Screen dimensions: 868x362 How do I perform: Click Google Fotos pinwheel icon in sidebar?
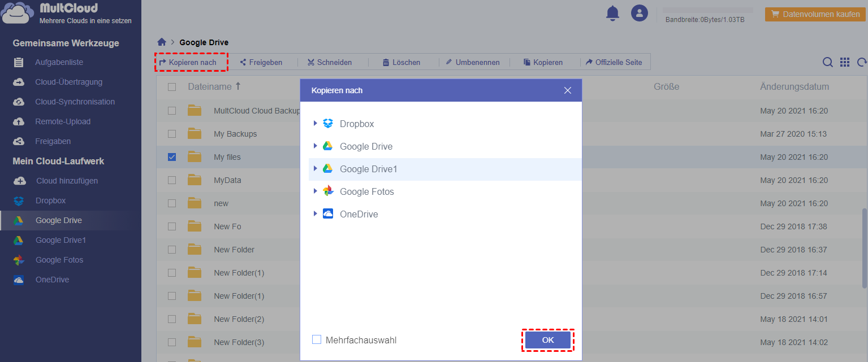pos(19,260)
